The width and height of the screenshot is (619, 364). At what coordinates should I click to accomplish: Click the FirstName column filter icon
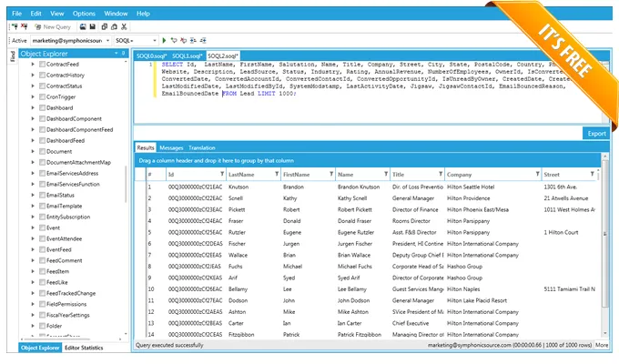coord(331,174)
